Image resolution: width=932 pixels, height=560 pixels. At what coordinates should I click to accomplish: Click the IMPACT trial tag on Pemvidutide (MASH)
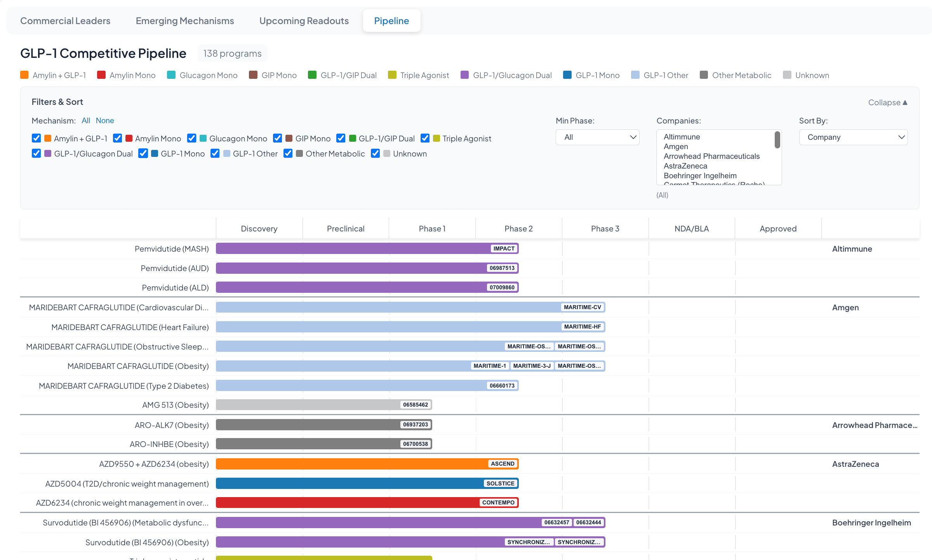click(x=504, y=249)
